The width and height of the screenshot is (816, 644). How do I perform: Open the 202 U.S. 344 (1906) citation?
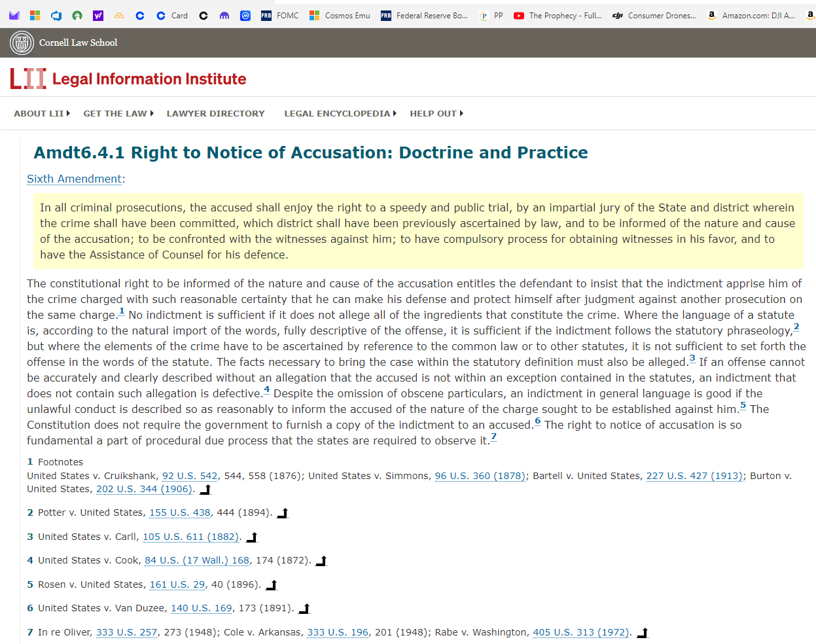click(144, 489)
